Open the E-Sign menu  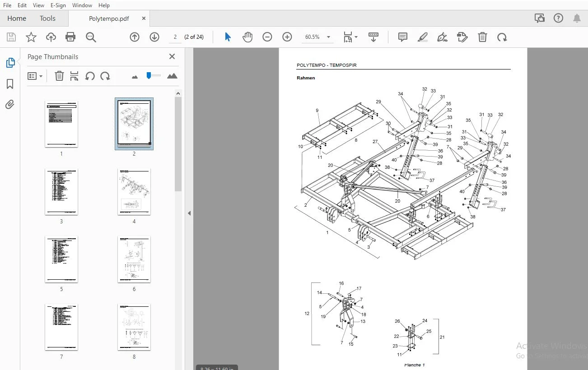(x=58, y=5)
